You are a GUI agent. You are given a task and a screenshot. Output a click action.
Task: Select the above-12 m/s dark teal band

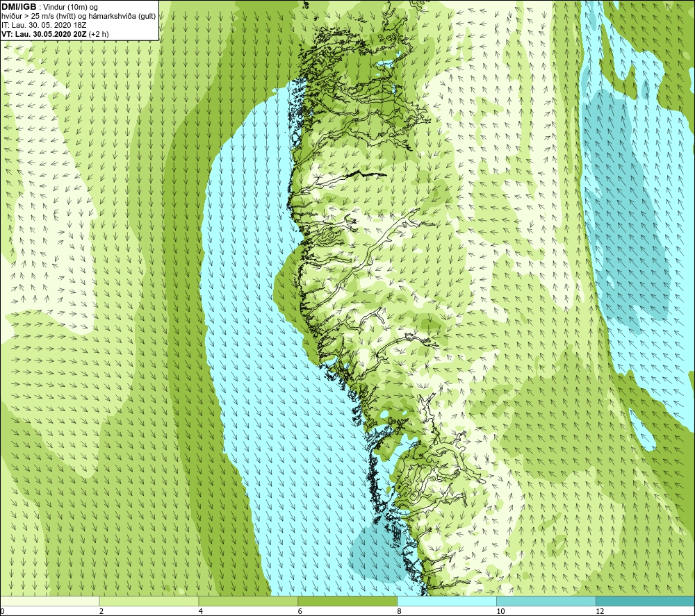[646, 601]
